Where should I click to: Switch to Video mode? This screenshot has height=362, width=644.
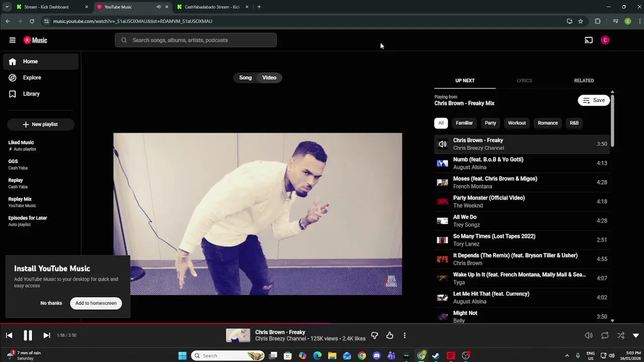(269, 77)
